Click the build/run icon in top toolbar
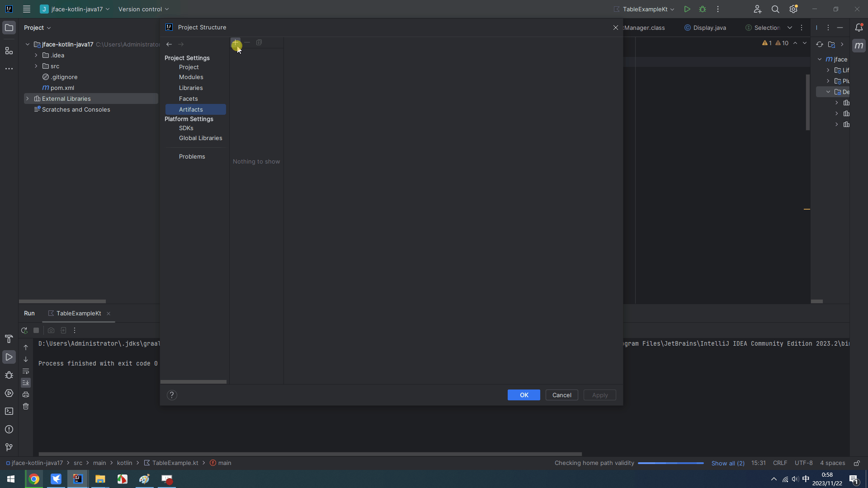Viewport: 868px width, 488px height. point(687,9)
